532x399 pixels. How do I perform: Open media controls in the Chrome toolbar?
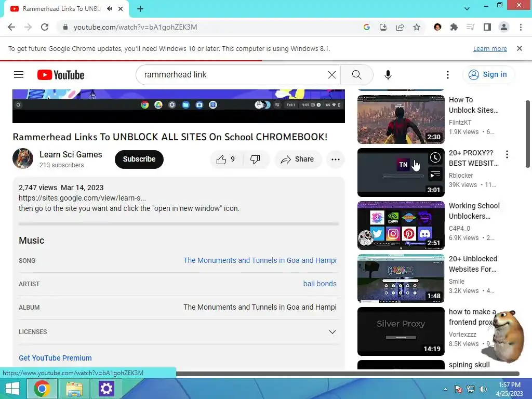pyautogui.click(x=471, y=27)
